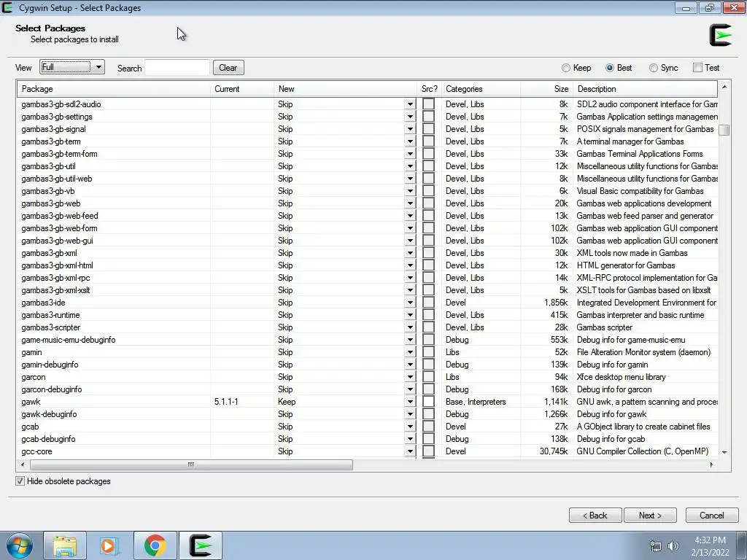This screenshot has width=747, height=560.
Task: Select gambas3-gb-settings package name
Action: 57,117
